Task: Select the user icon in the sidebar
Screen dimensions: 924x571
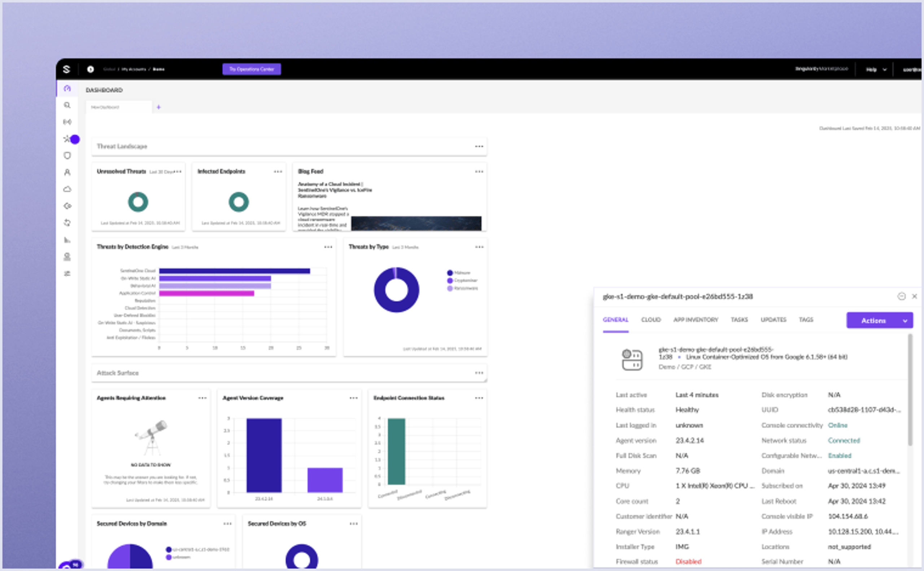Action: pos(67,172)
